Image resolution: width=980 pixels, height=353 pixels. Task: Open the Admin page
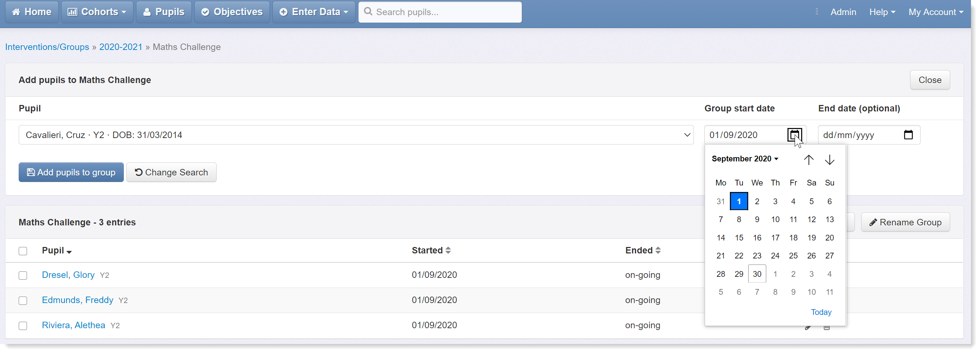pyautogui.click(x=843, y=12)
